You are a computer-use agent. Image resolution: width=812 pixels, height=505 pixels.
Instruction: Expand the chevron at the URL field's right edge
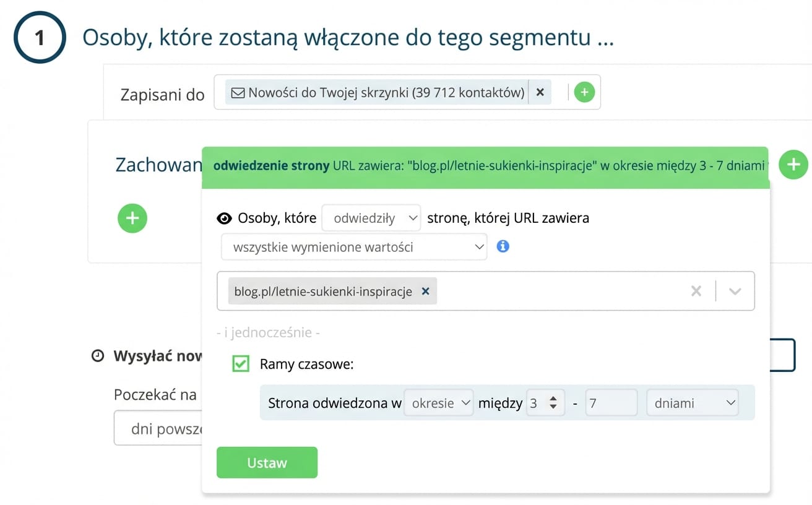735,291
